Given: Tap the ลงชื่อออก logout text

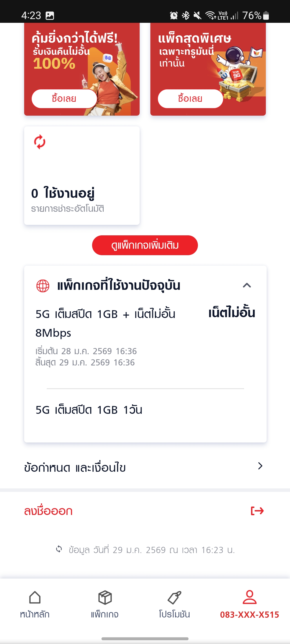Looking at the screenshot, I should [48, 511].
